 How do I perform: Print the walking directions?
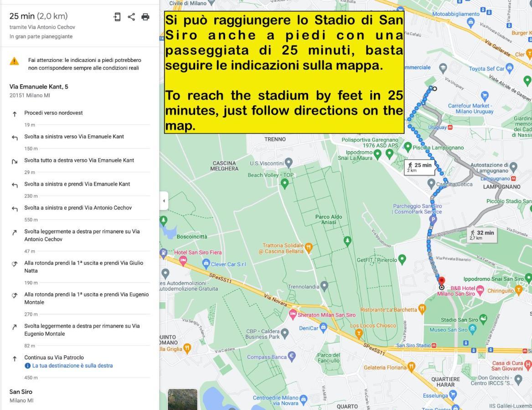click(x=145, y=17)
